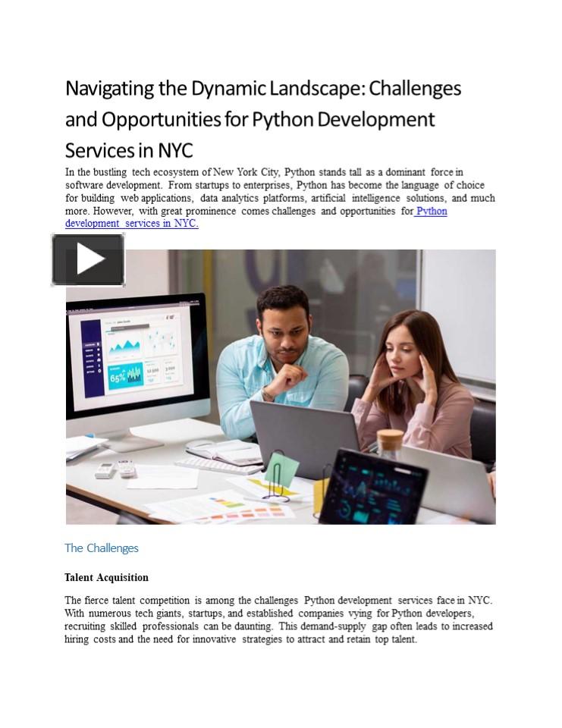This screenshot has width=562, height=728.
Task: Open the Python development services in NYC link
Action: click(131, 224)
